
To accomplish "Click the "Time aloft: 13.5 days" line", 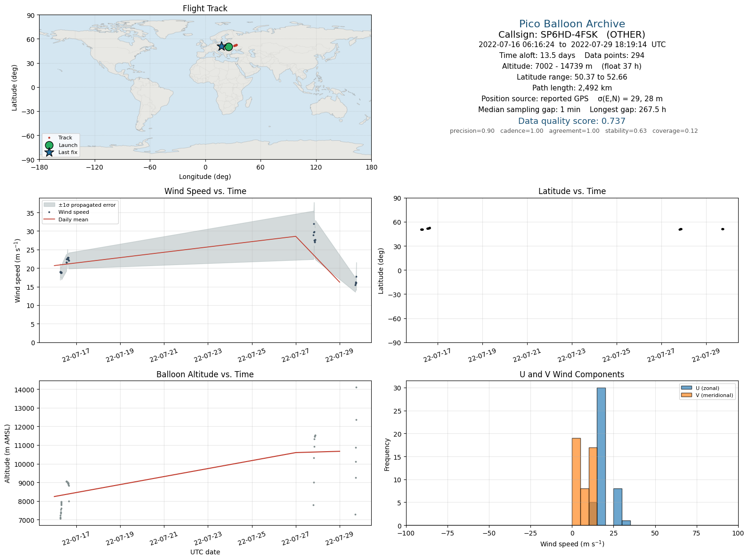I will (572, 56).
